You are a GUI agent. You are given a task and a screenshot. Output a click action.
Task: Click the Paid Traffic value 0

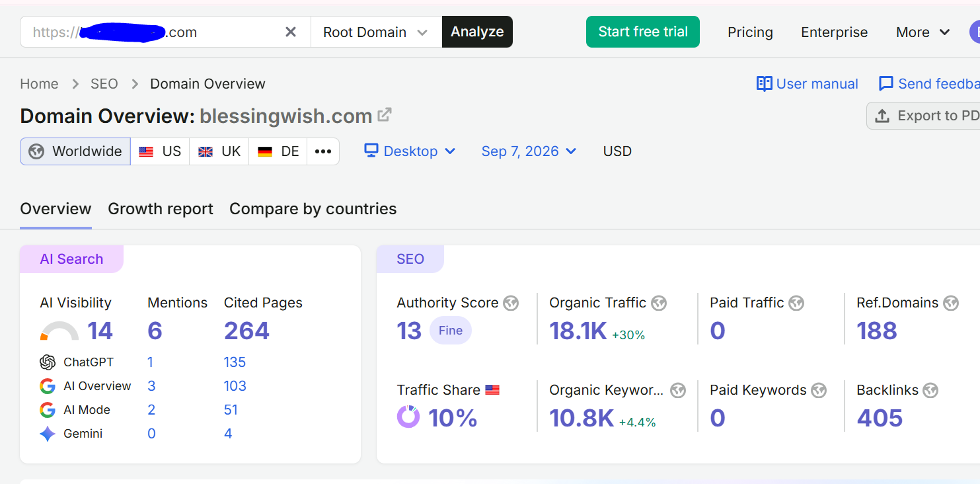718,331
